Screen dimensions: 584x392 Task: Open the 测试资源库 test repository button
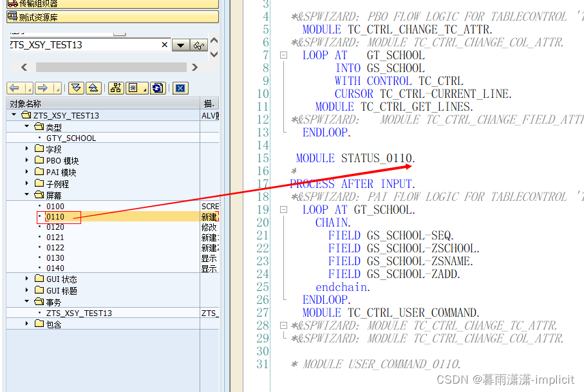(113, 17)
